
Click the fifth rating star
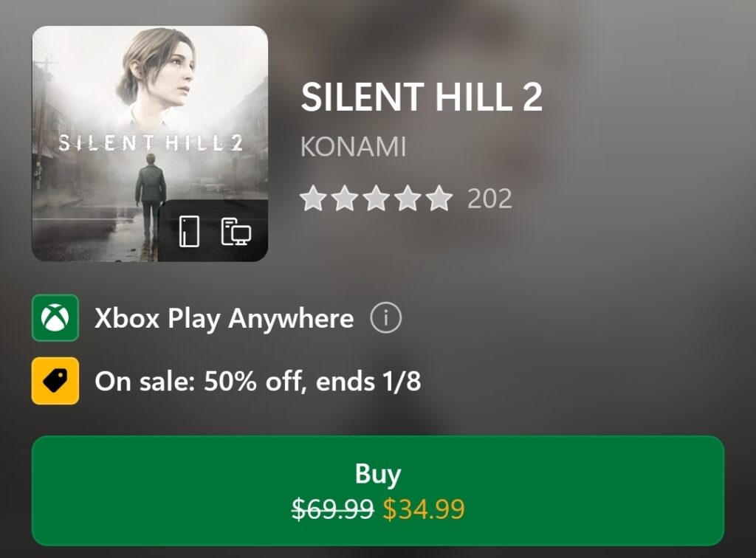(438, 199)
